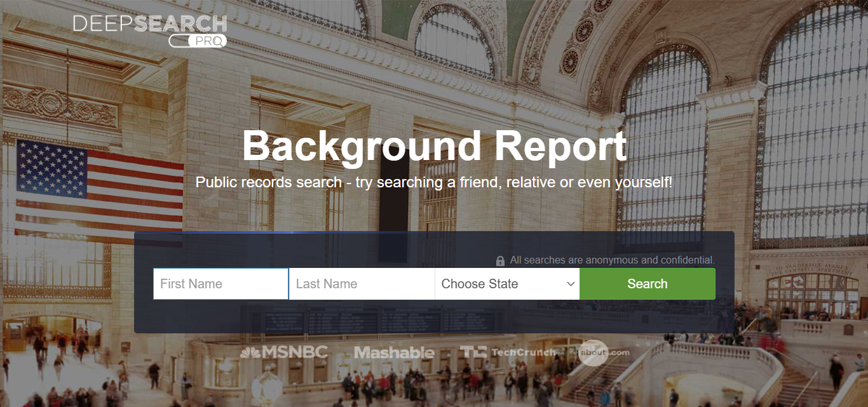Open the Choose State dropdown
This screenshot has height=407, width=868.
pyautogui.click(x=507, y=284)
